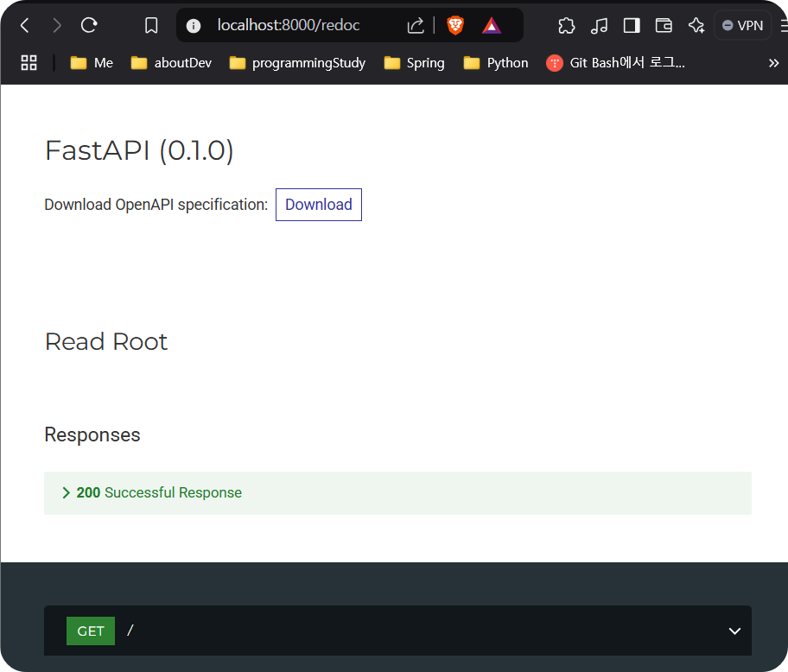The height and width of the screenshot is (672, 788).
Task: Open the programmingStudy bookmark folder
Action: click(x=297, y=63)
